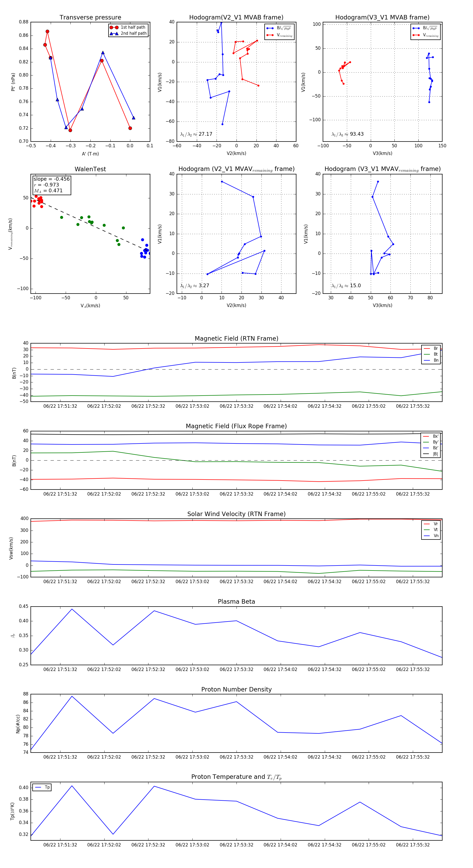Viewport: 473px width, 868px height.
Task: Click highest red point in Transverse pressure plot
Action: pos(48,31)
